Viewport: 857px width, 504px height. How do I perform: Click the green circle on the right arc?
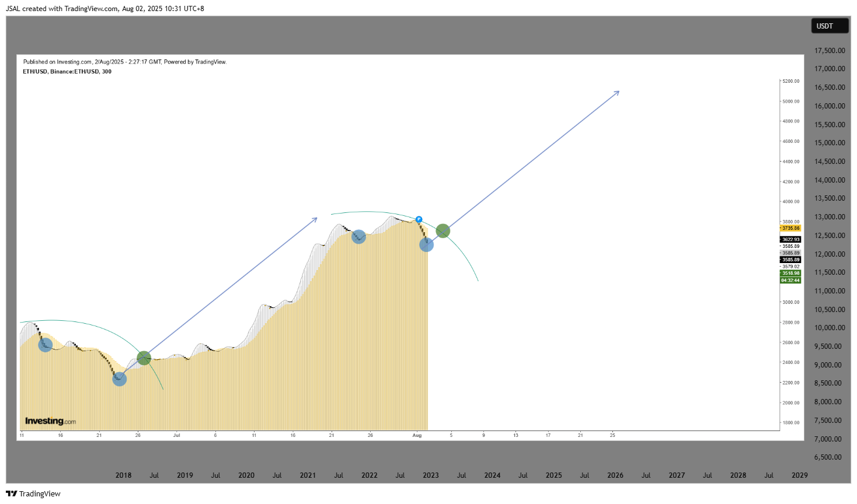pos(443,231)
